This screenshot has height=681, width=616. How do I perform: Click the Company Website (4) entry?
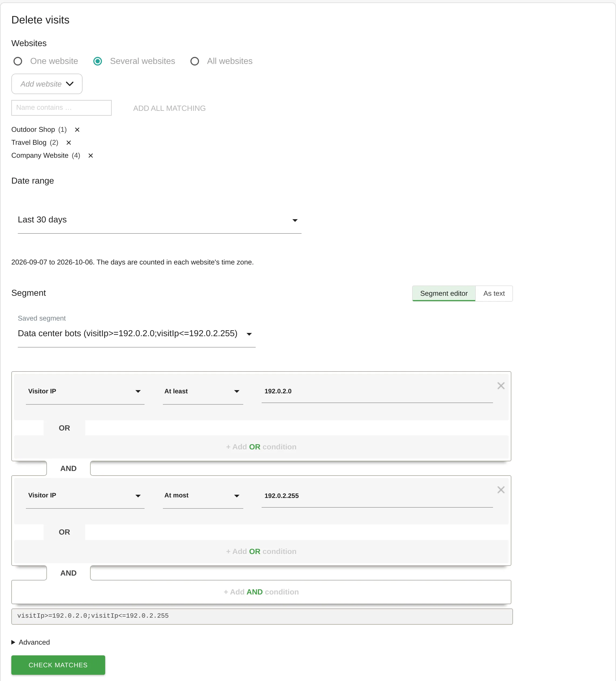point(46,155)
